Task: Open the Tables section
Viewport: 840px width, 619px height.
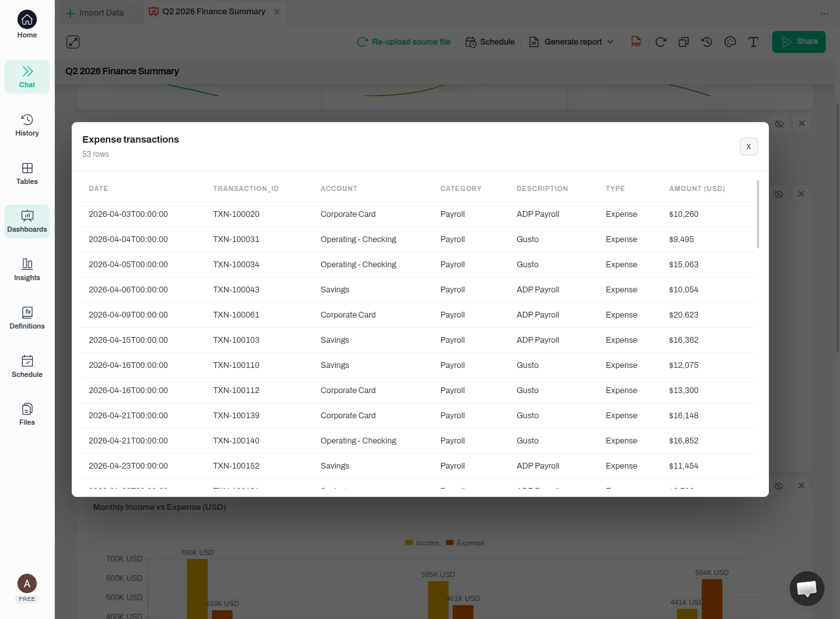Action: tap(27, 174)
